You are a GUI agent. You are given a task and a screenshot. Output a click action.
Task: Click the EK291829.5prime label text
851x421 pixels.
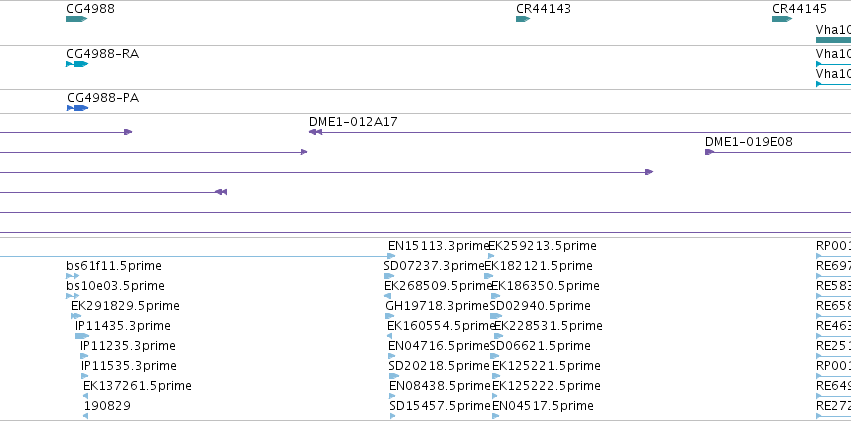coord(125,306)
